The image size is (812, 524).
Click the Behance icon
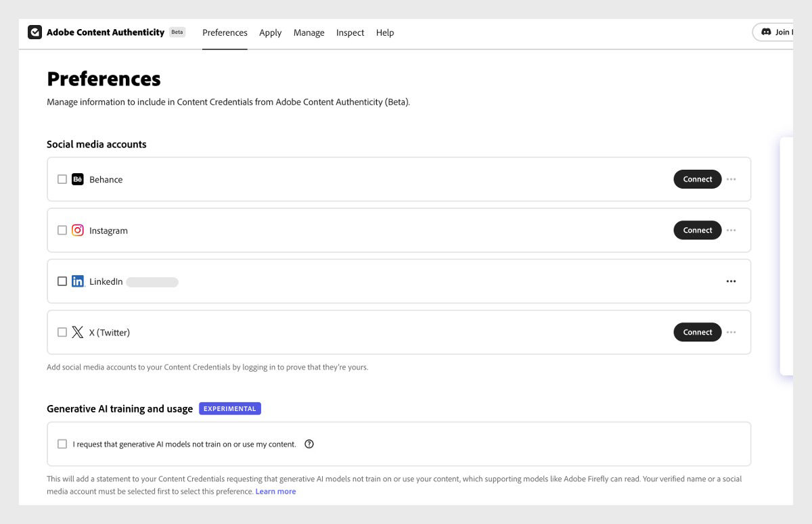coord(78,179)
